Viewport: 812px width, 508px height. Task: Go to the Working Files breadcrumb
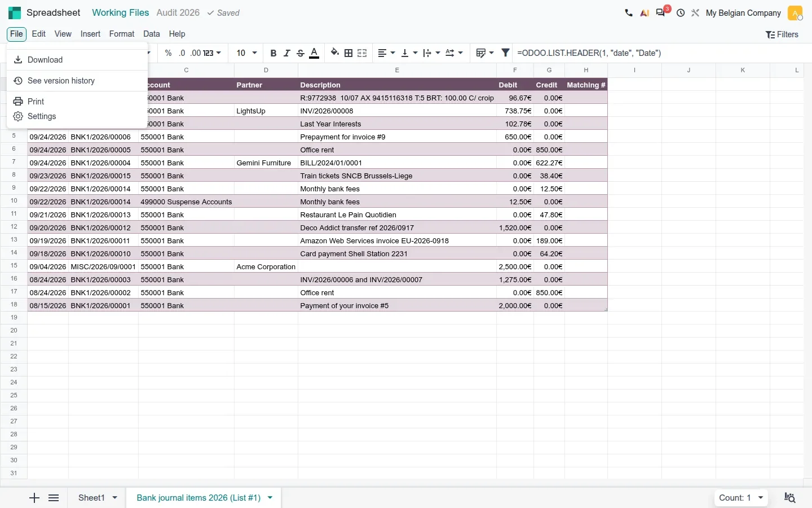(121, 12)
